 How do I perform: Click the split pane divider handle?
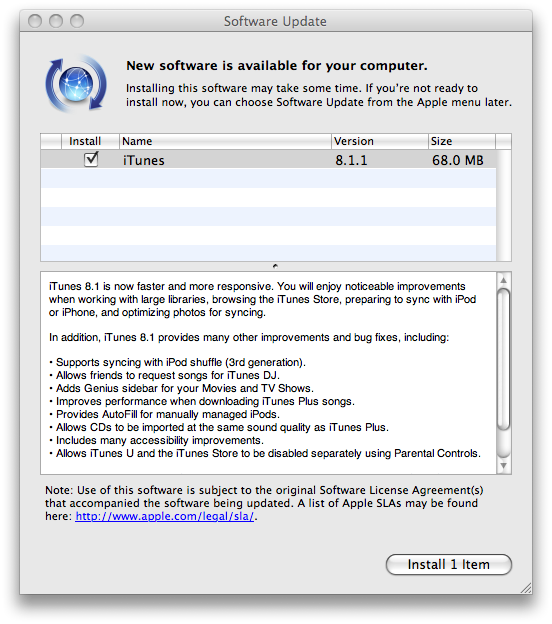tap(275, 266)
